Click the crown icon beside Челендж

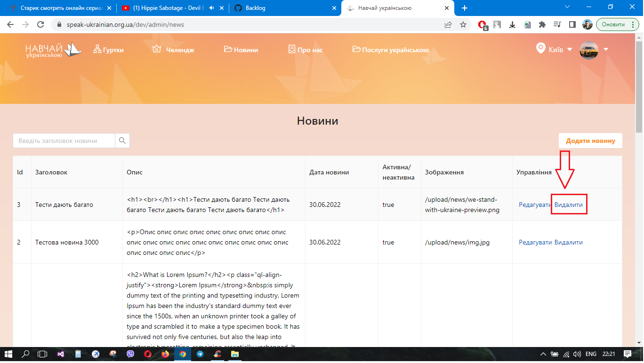pos(157,48)
